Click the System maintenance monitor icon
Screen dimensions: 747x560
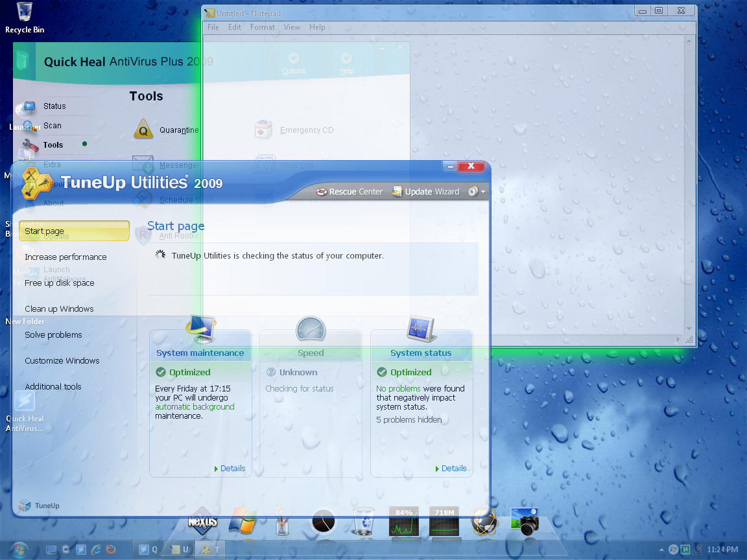point(201,329)
